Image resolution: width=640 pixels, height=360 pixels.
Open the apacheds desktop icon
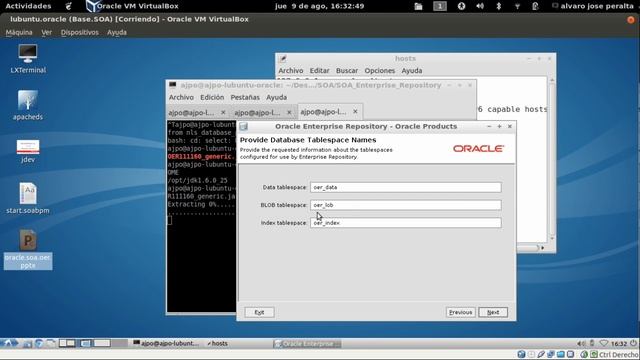tap(28, 105)
